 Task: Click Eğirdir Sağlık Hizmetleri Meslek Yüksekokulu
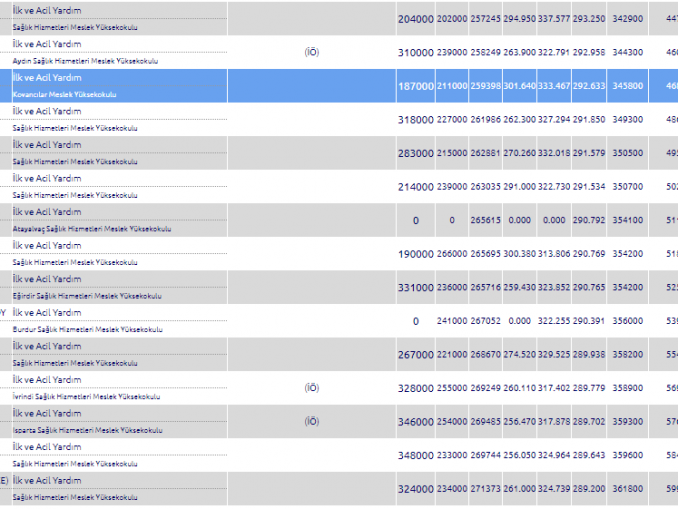86,296
